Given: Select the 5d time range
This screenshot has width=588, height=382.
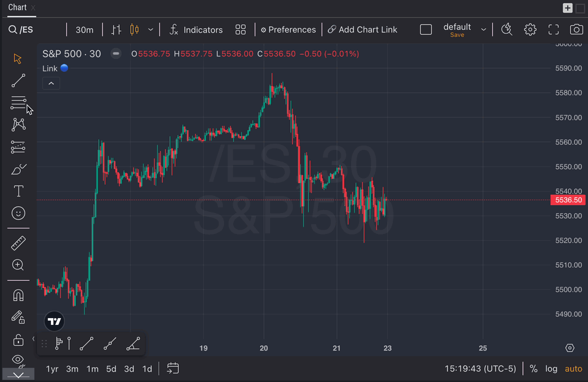Looking at the screenshot, I should coord(111,368).
